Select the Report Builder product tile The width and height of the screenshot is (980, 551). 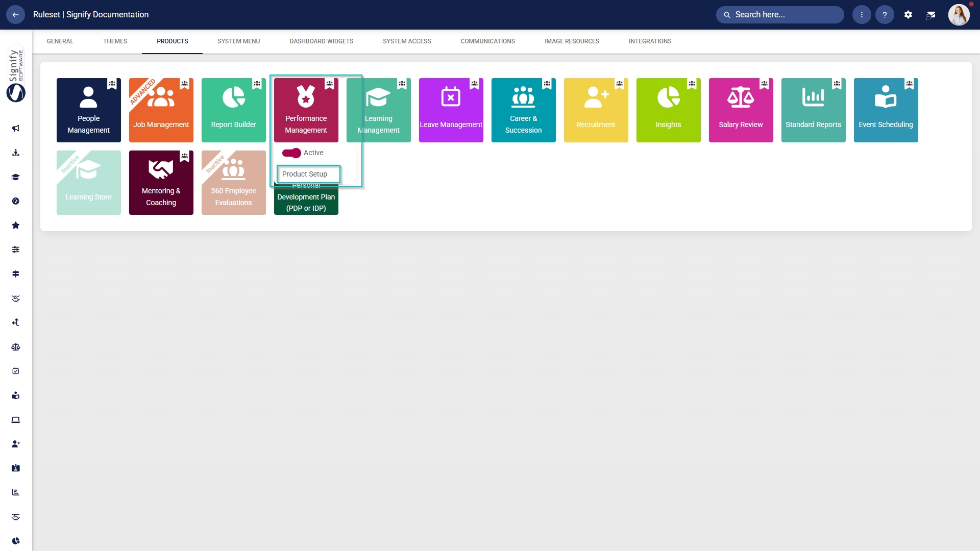tap(234, 110)
